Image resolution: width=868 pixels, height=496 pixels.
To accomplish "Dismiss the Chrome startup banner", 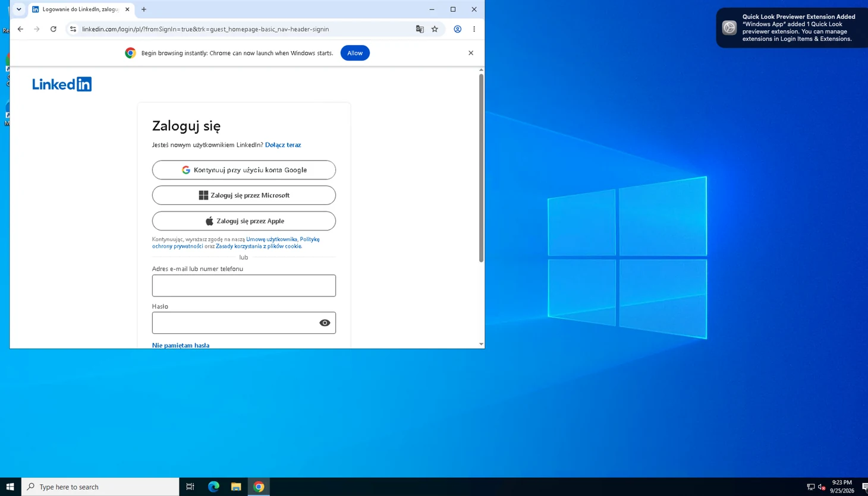I will coord(471,53).
